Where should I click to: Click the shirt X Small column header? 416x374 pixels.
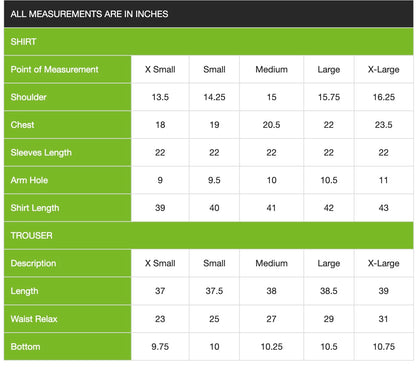[x=160, y=69]
